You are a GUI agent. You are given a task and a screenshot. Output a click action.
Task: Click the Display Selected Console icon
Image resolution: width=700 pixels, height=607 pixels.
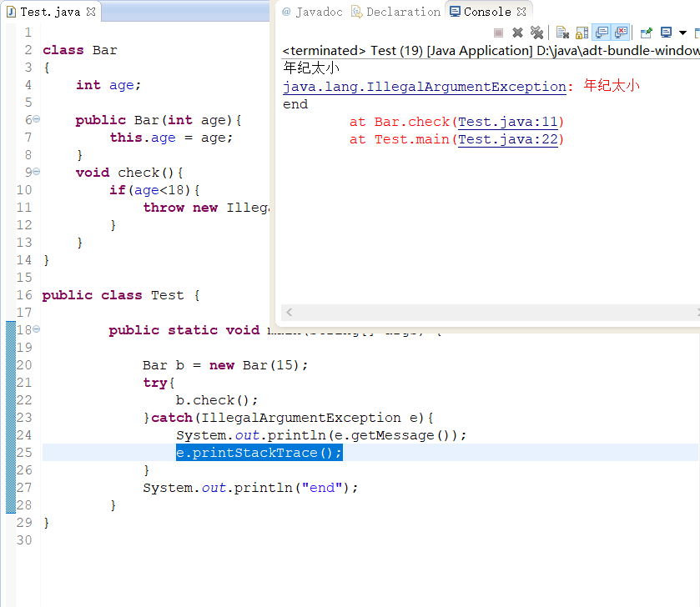pyautogui.click(x=665, y=32)
